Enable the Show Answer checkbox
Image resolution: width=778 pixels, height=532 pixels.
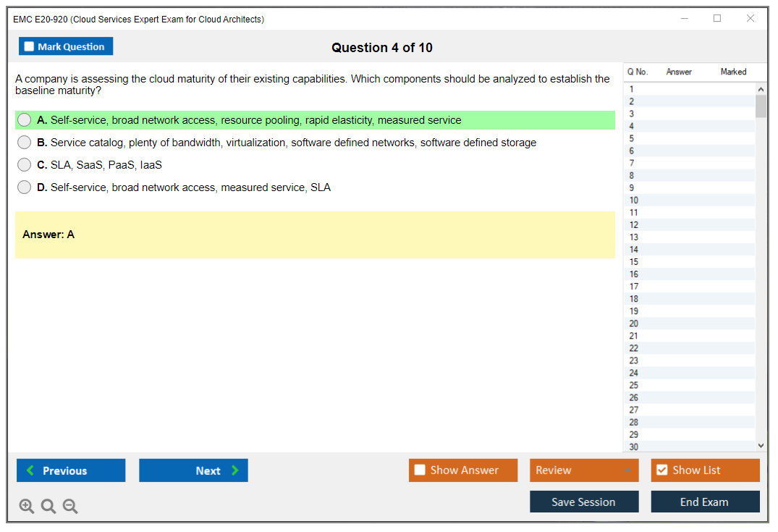[420, 470]
